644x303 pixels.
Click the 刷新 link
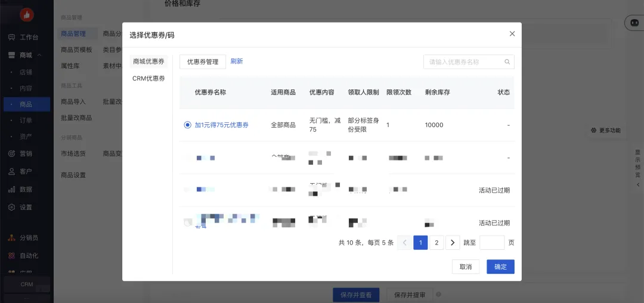click(x=237, y=61)
